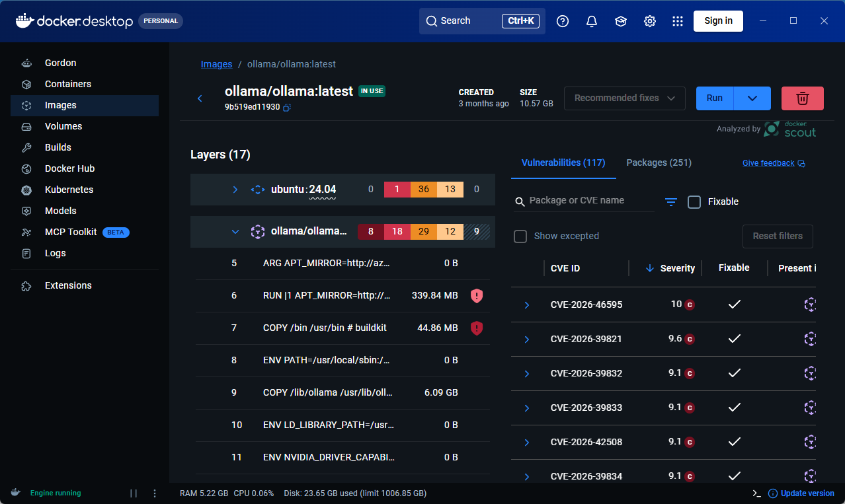The height and width of the screenshot is (504, 845).
Task: Select layer 11 ENV NVIDIA_DRIVER_CAPABI row
Action: pyautogui.click(x=342, y=457)
